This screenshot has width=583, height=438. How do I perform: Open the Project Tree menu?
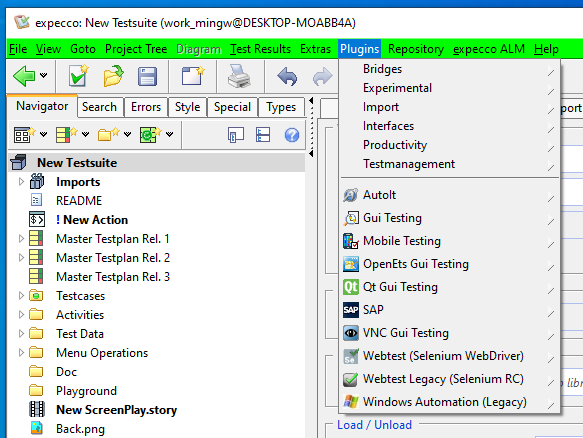click(x=136, y=49)
